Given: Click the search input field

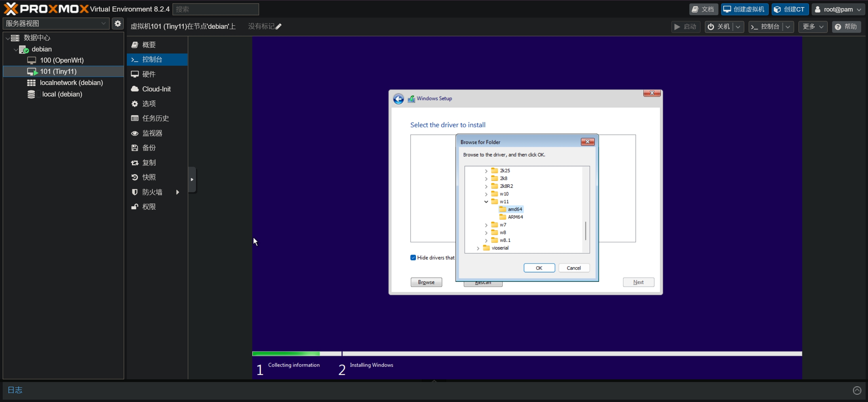Looking at the screenshot, I should pos(216,9).
